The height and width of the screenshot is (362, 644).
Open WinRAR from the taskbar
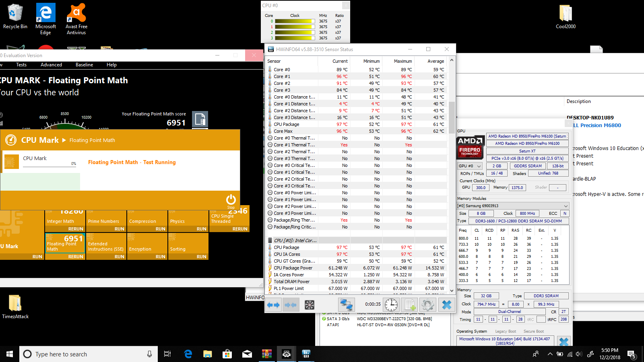(x=267, y=354)
